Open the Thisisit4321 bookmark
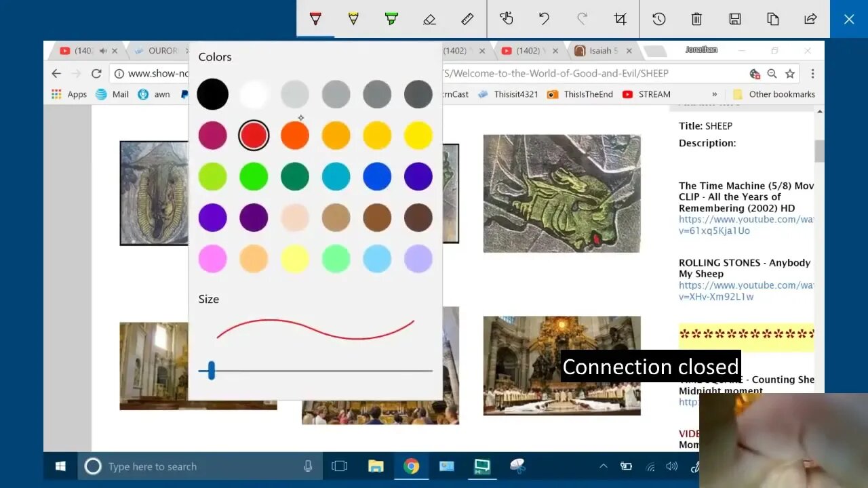Viewport: 868px width, 488px height. tap(508, 94)
